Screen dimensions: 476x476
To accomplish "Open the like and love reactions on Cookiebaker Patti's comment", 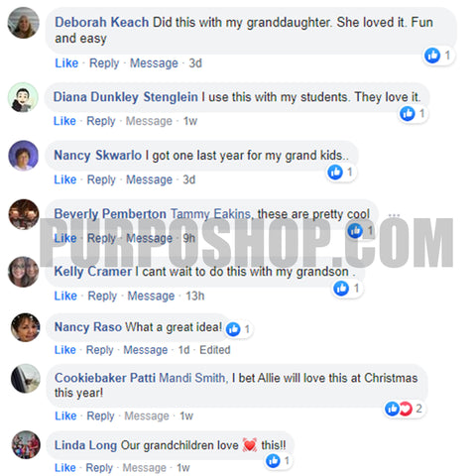I will (405, 409).
